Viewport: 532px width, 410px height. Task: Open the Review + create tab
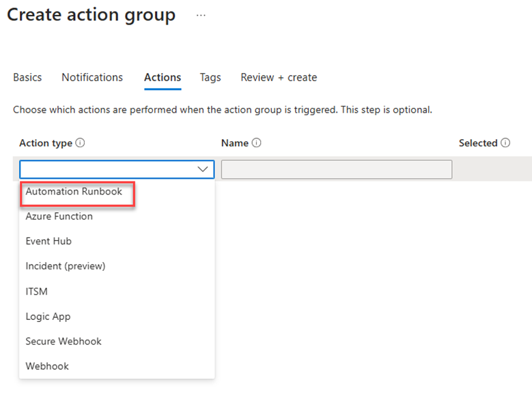coord(279,78)
